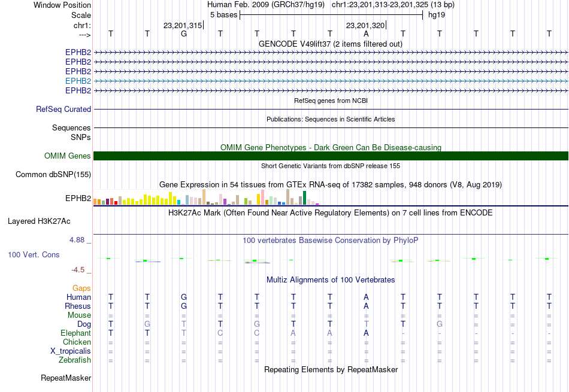The height and width of the screenshot is (392, 569).
Task: Click the Sequences track label
Action: point(71,127)
